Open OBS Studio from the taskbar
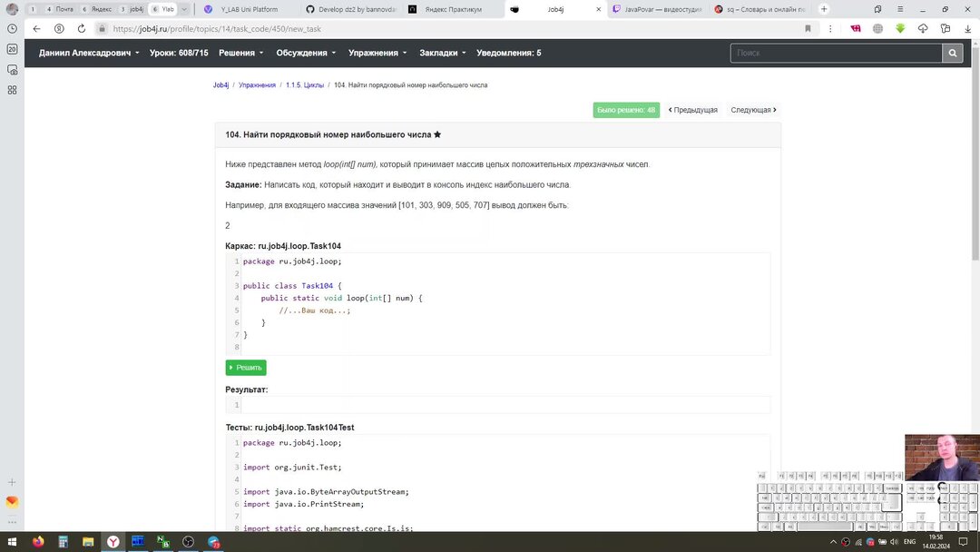 click(188, 542)
